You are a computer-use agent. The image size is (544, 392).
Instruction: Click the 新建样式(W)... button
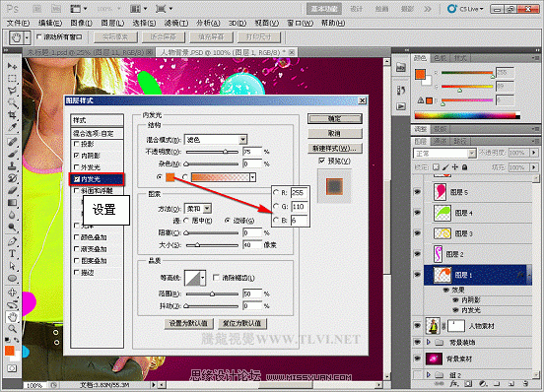(x=335, y=149)
